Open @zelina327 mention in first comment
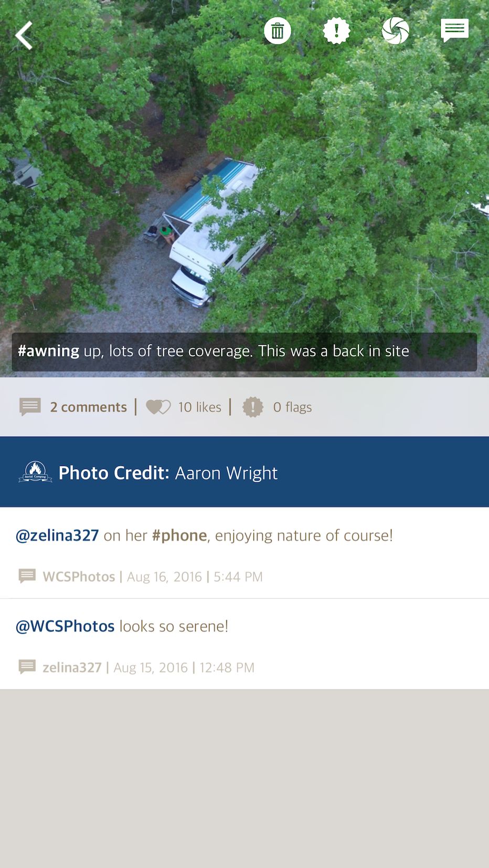This screenshot has width=489, height=868. click(x=57, y=535)
